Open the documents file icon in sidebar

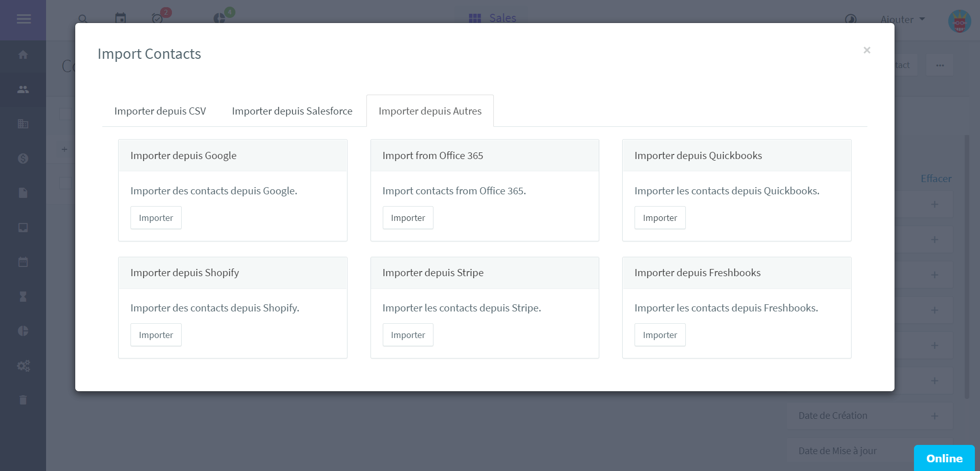coord(23,193)
